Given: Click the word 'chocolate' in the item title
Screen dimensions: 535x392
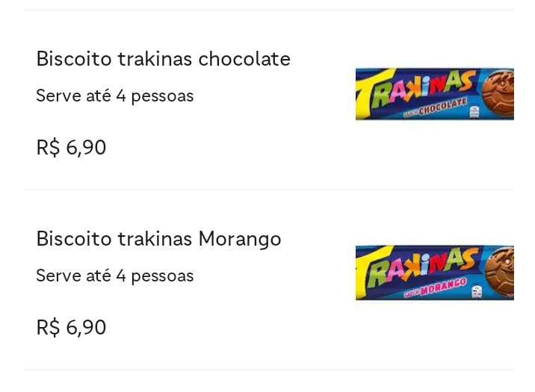Looking at the screenshot, I should click(244, 59).
